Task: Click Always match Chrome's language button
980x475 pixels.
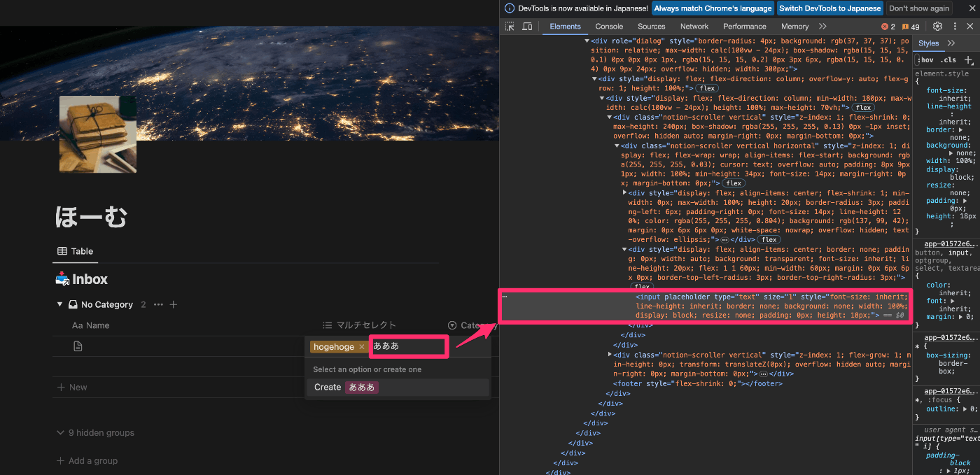Action: [x=713, y=8]
